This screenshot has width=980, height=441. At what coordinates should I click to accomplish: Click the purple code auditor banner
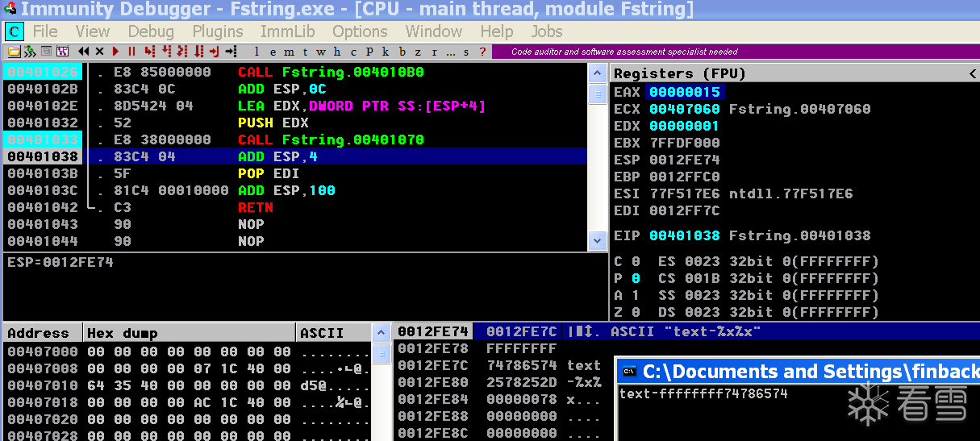coord(734,52)
